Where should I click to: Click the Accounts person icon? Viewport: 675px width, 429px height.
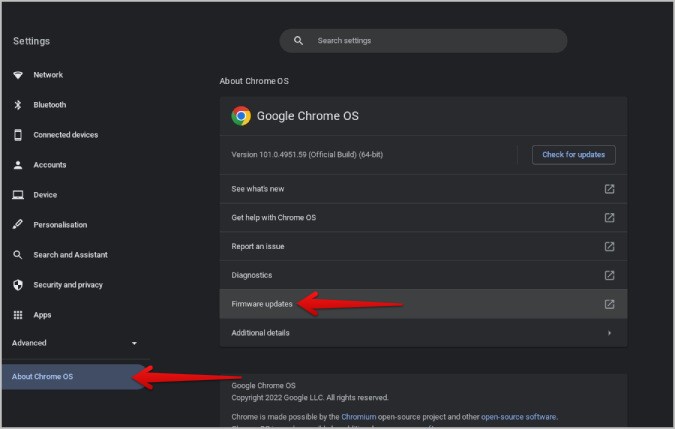pyautogui.click(x=18, y=165)
